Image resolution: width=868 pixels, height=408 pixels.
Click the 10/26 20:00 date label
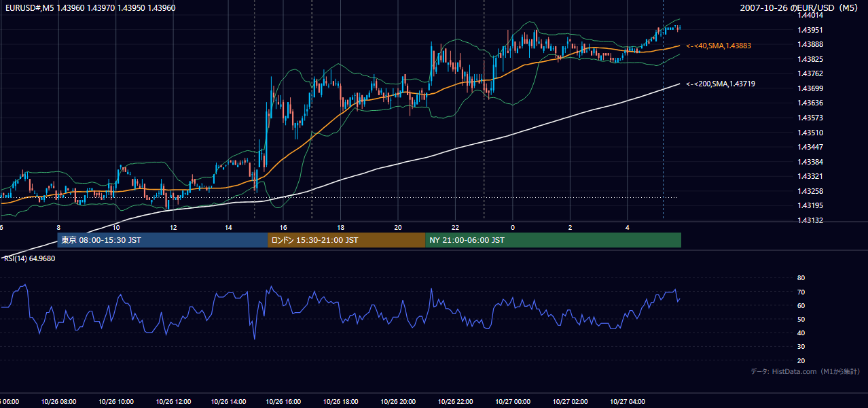pos(398,402)
